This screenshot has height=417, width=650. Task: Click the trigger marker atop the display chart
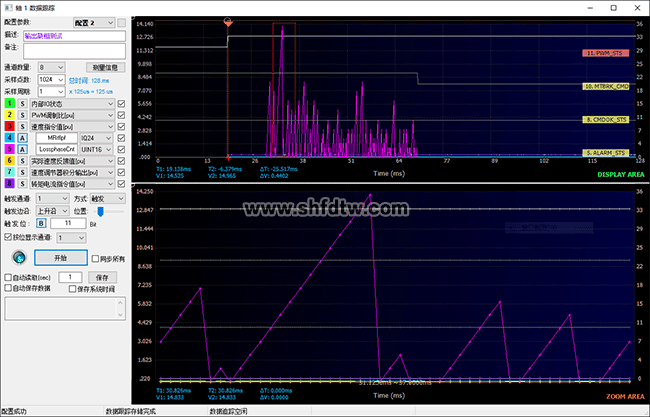(228, 21)
